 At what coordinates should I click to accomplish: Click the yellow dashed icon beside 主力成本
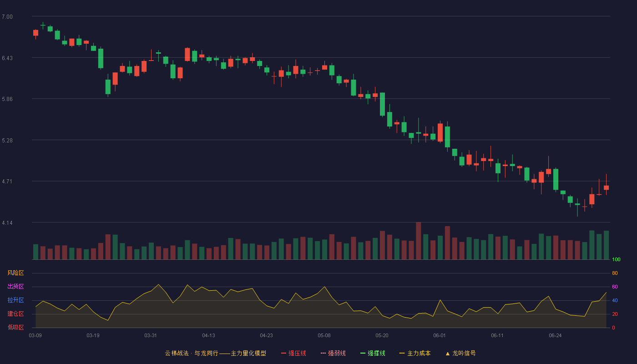point(402,353)
